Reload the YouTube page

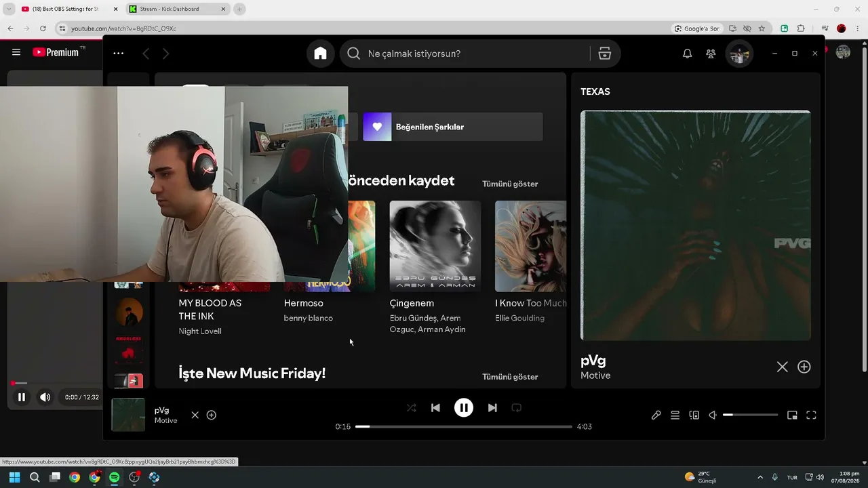43,28
